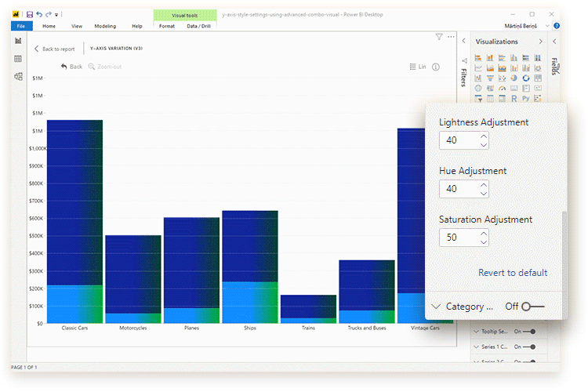Click Revert to default link
This screenshot has height=392, width=588.
[513, 273]
